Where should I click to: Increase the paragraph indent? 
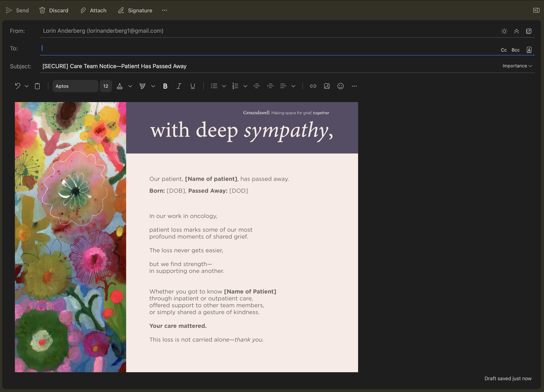270,86
